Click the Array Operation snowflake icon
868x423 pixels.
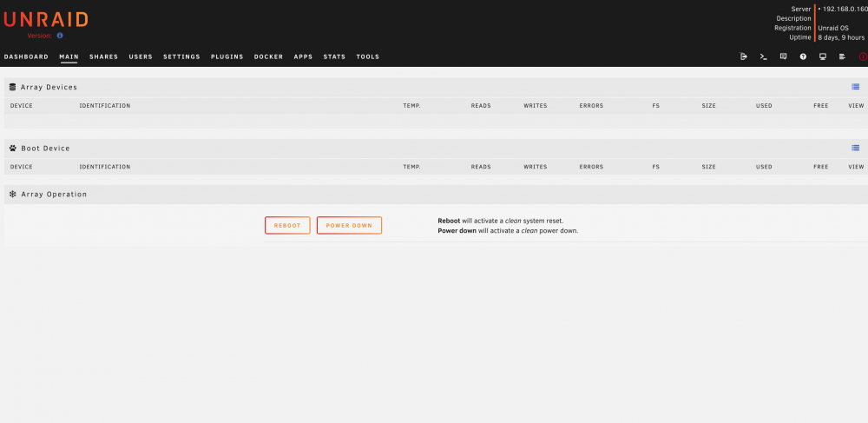[13, 195]
